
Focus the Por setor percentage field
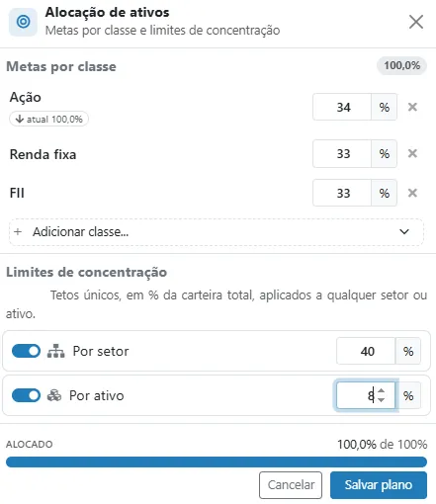[x=366, y=351]
